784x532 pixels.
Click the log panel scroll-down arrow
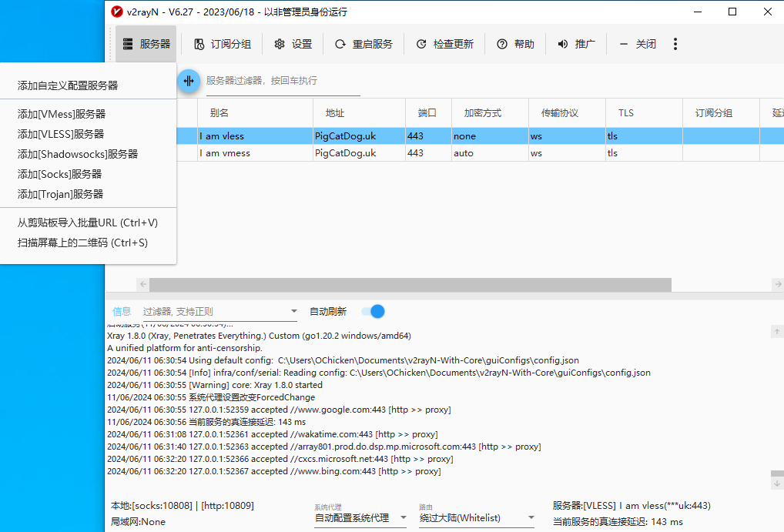click(777, 483)
